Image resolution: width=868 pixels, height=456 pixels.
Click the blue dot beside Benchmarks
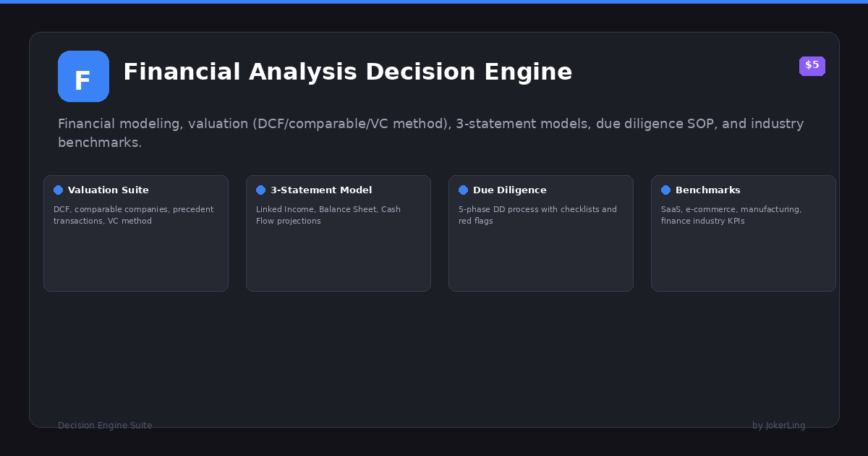point(666,190)
